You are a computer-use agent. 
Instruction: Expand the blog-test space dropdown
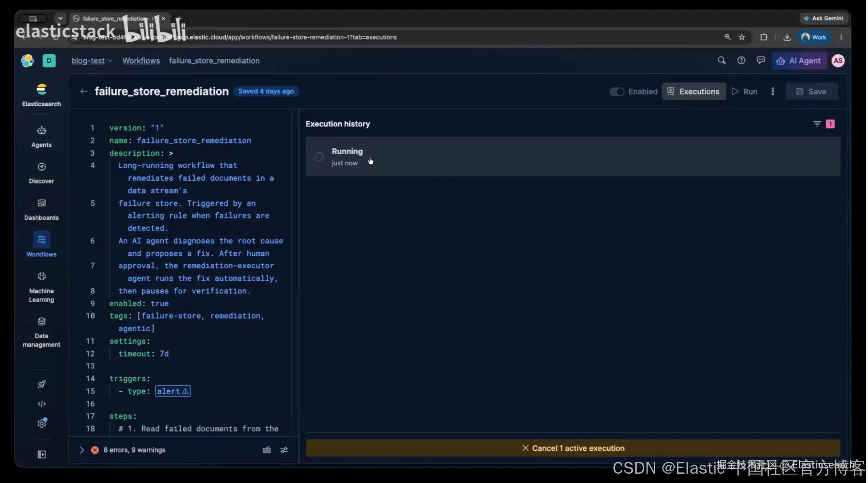pos(92,61)
